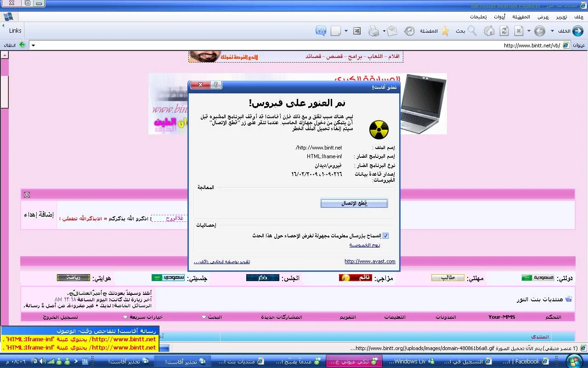Click the History clock icon

click(x=409, y=31)
